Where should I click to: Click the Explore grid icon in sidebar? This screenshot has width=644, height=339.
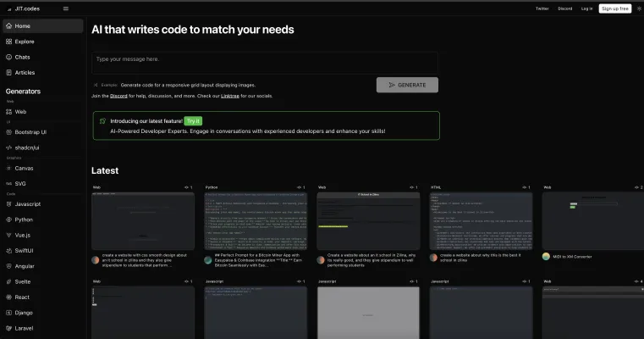[8, 42]
